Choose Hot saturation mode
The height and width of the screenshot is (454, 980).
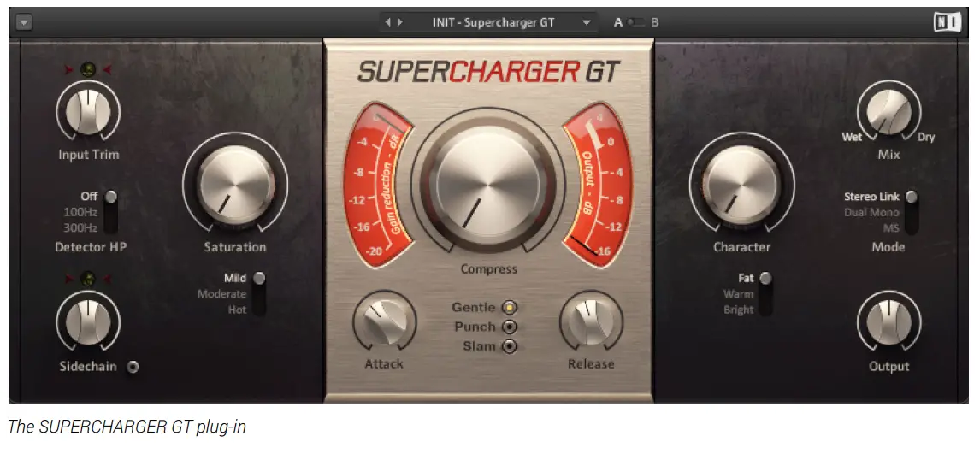click(x=237, y=310)
